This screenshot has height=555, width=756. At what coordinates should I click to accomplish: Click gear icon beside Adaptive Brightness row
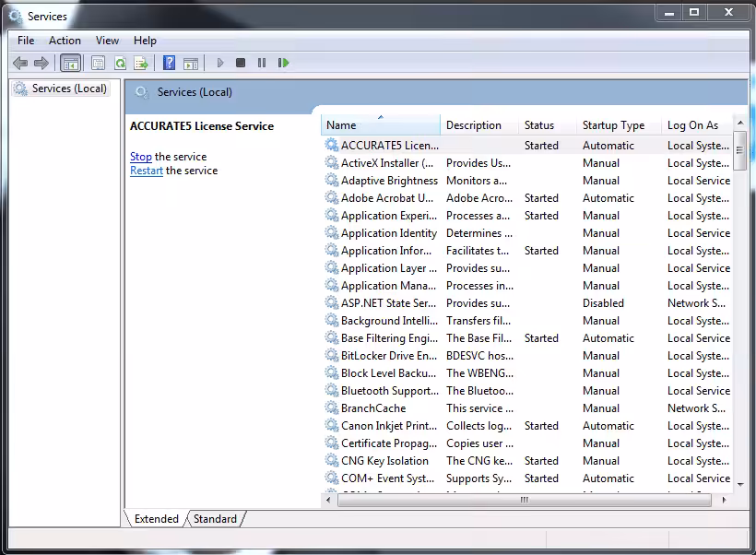332,180
